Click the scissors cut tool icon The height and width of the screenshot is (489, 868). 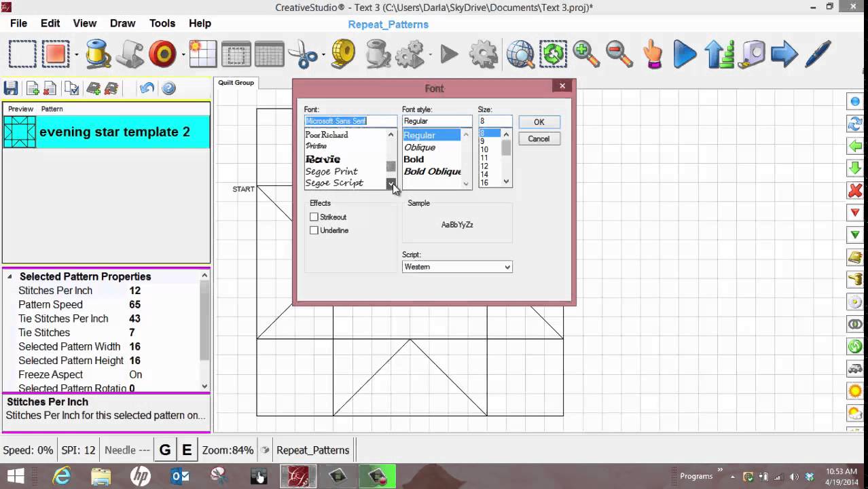[302, 54]
